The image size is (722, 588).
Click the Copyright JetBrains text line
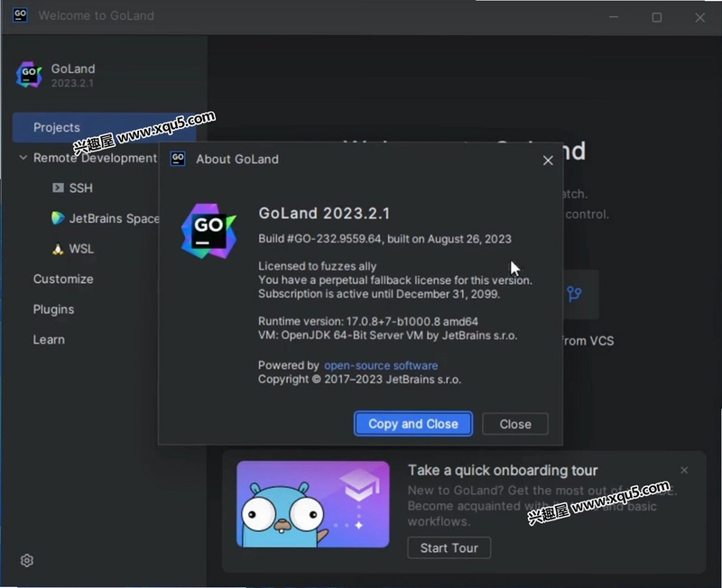359,379
